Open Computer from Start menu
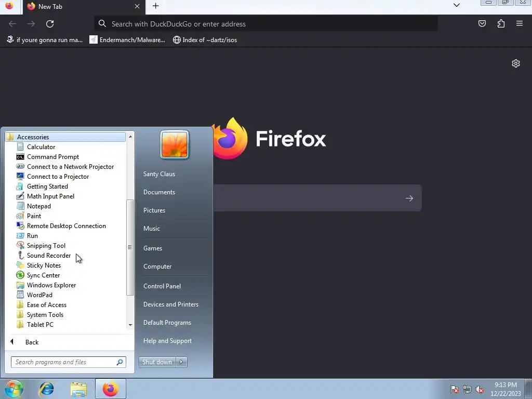The image size is (532, 399). pyautogui.click(x=157, y=267)
